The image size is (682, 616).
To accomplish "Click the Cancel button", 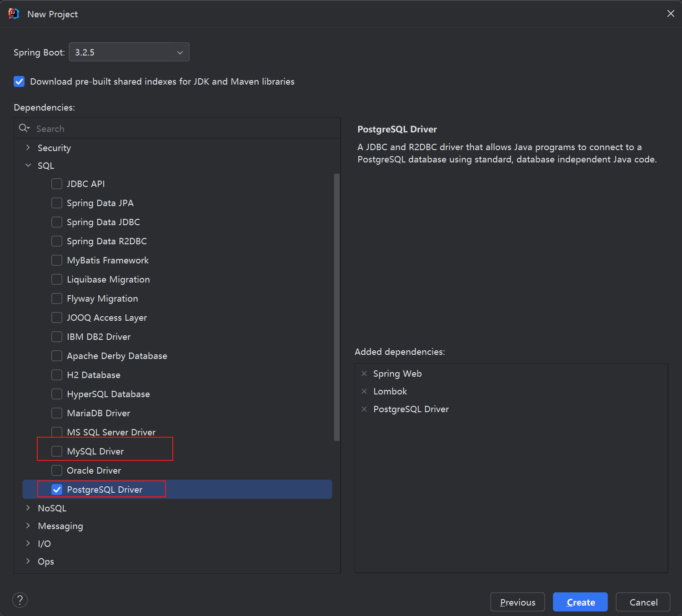I will 643,602.
